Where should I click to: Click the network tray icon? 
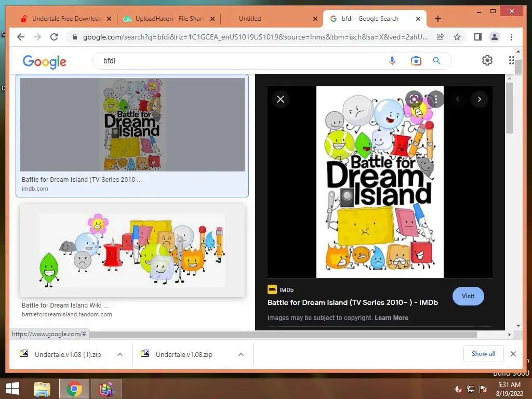pos(471,389)
